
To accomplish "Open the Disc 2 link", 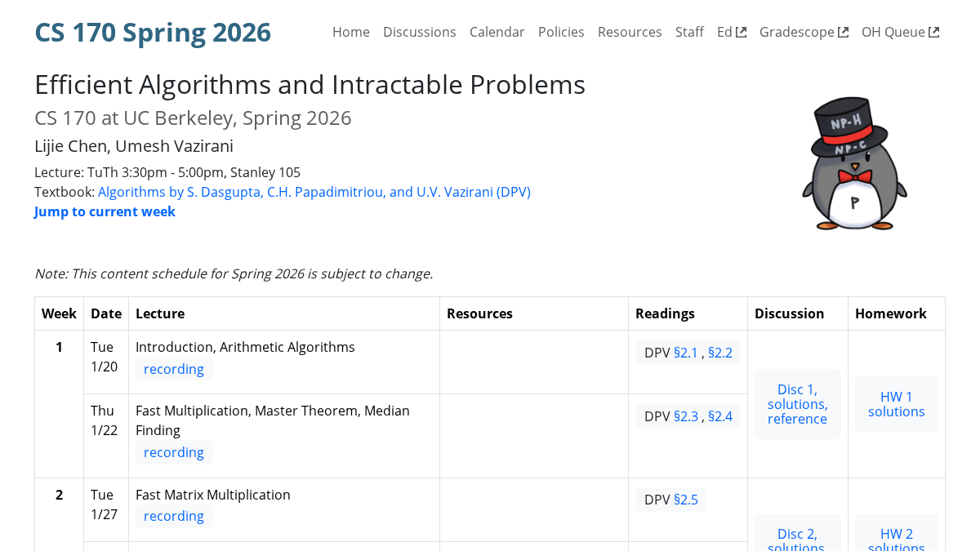I will [x=797, y=534].
